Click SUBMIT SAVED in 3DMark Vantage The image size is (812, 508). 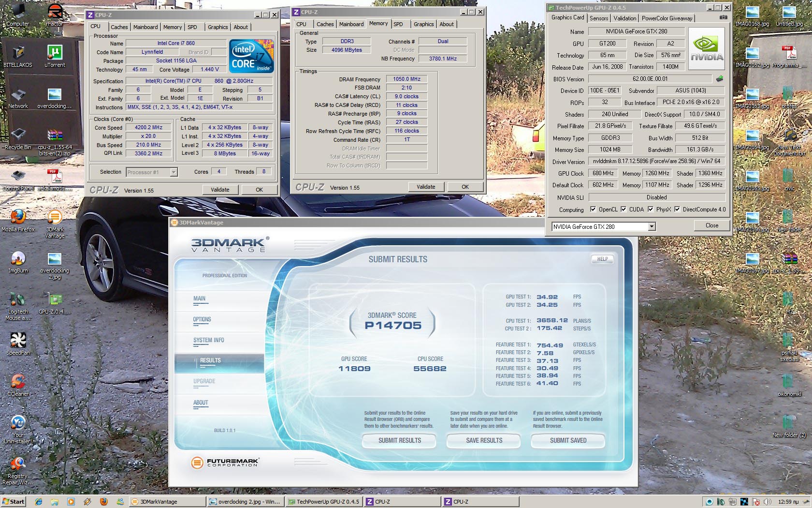(568, 440)
